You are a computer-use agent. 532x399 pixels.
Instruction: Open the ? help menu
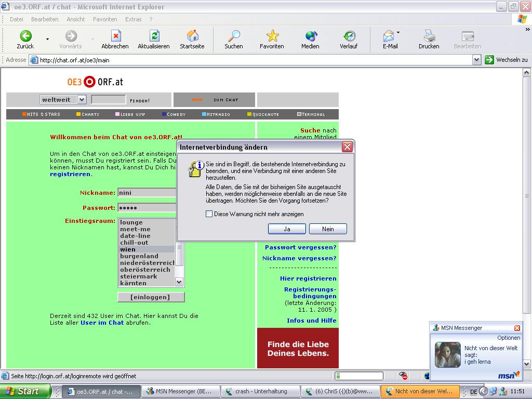(151, 19)
